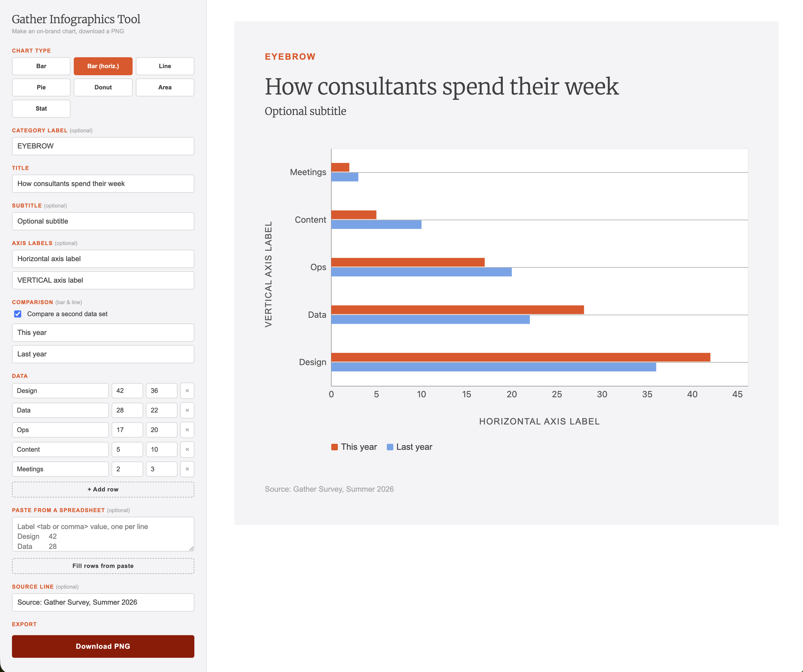The height and width of the screenshot is (672, 803).
Task: Click the This year series name field
Action: [103, 333]
